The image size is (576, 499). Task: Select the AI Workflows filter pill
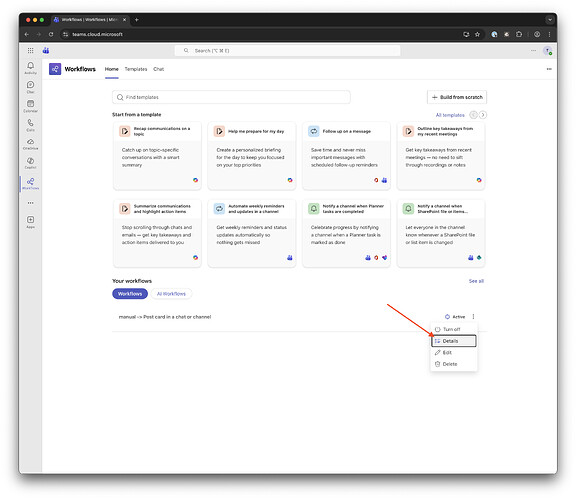(x=171, y=294)
